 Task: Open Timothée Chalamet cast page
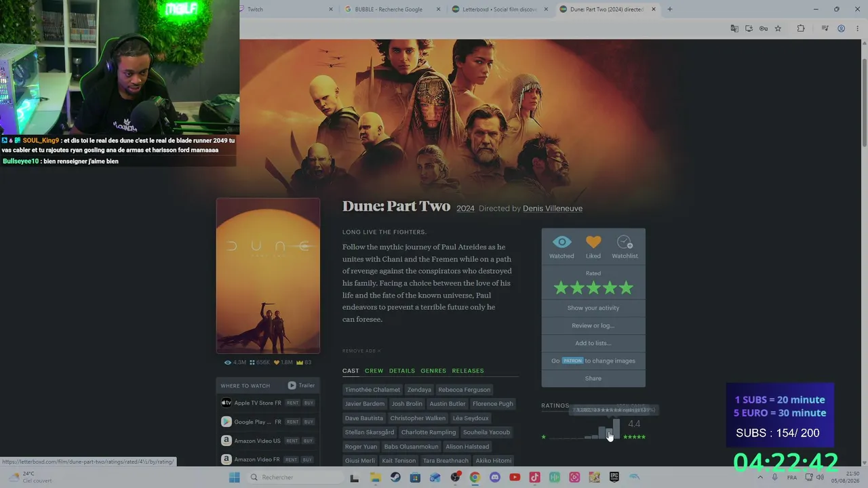372,390
